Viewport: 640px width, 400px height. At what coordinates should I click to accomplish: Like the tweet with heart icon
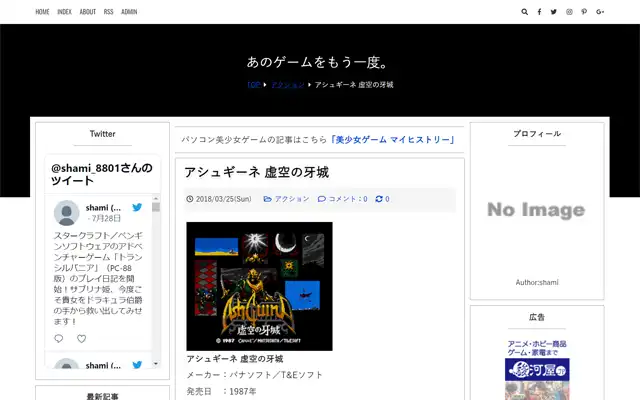point(82,338)
